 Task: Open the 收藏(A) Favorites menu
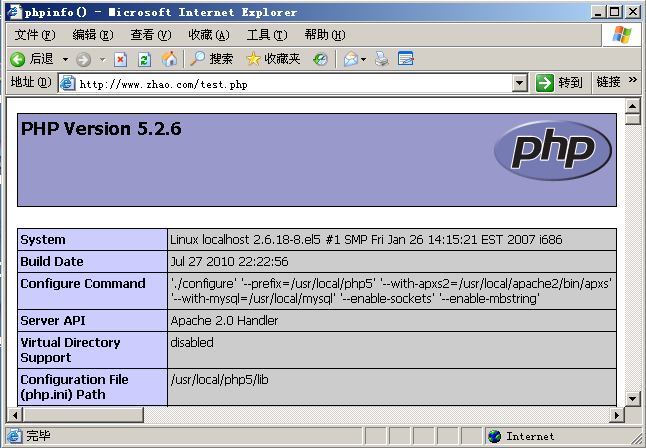[x=209, y=35]
